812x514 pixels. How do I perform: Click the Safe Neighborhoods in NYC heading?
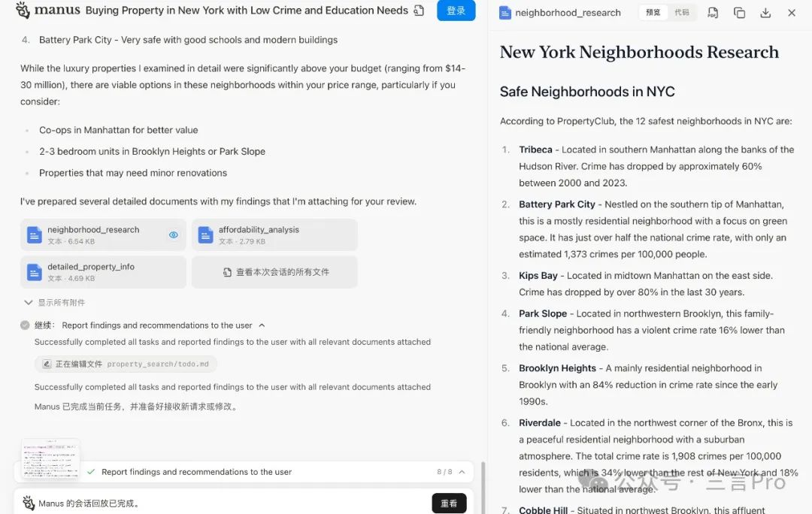[x=587, y=92]
